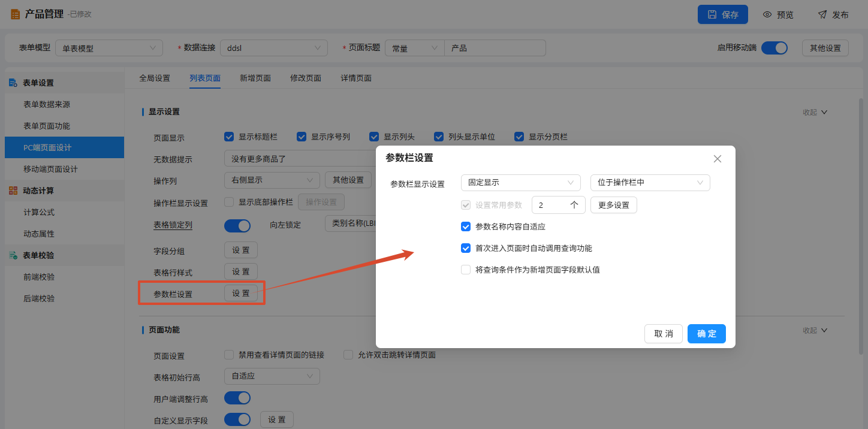Toggle 显示分页栏 checkbox

point(519,137)
